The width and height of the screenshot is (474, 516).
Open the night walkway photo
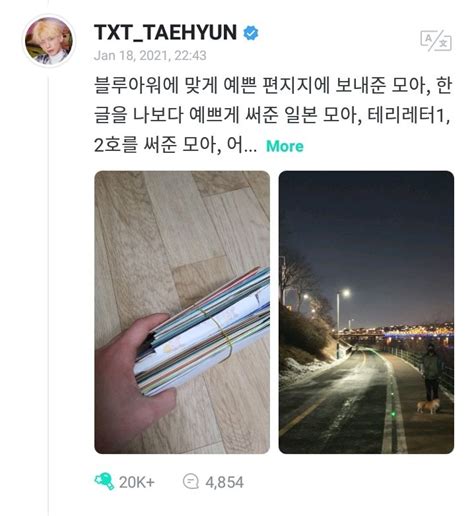pos(366,312)
